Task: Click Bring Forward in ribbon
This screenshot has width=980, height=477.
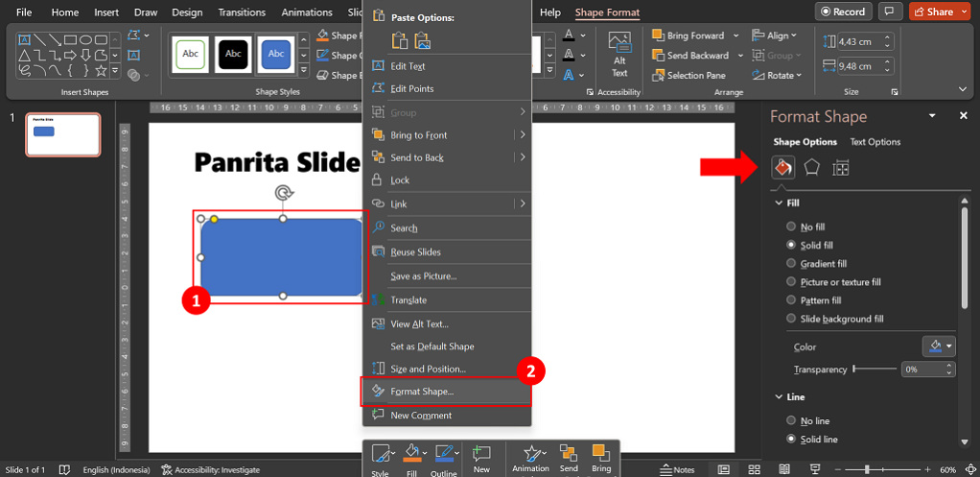Action: pos(688,36)
